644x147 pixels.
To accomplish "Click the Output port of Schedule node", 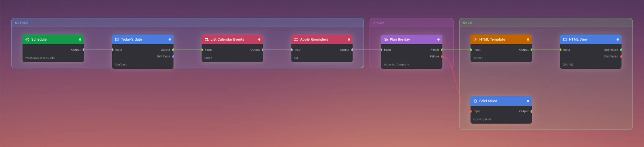I will point(84,50).
